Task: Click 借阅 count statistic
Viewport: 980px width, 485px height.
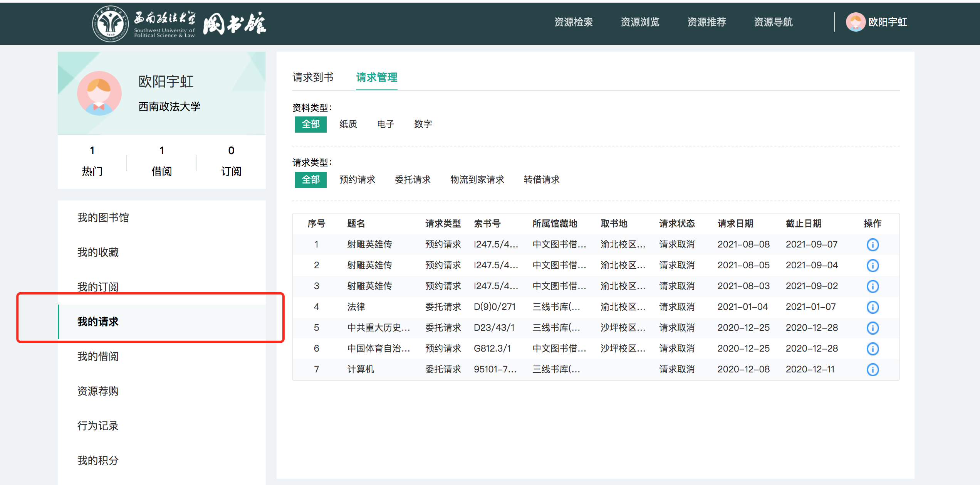Action: pyautogui.click(x=161, y=161)
